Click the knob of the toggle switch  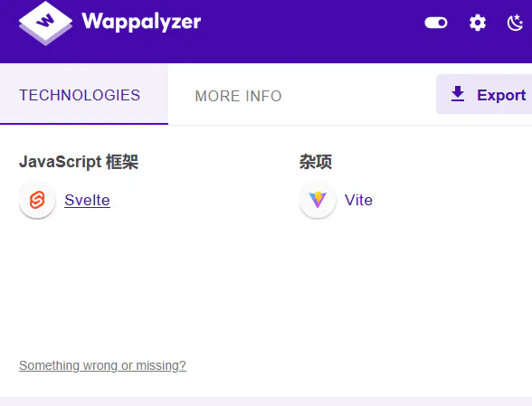442,23
